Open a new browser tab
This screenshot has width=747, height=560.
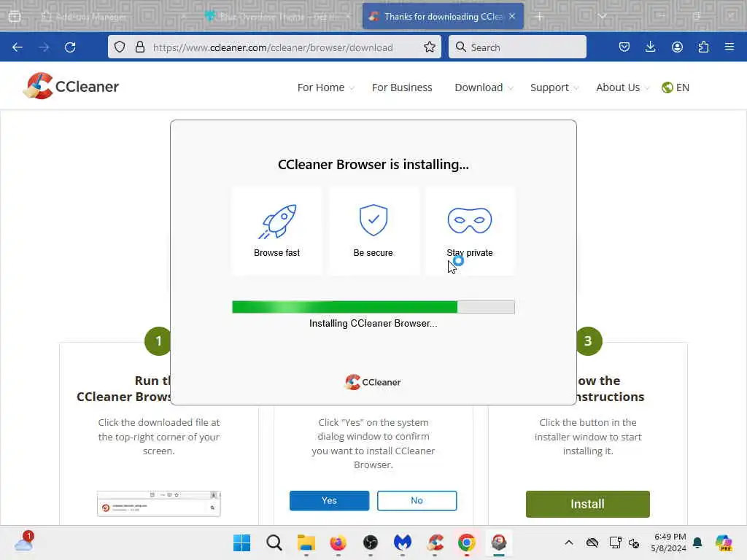click(x=539, y=16)
